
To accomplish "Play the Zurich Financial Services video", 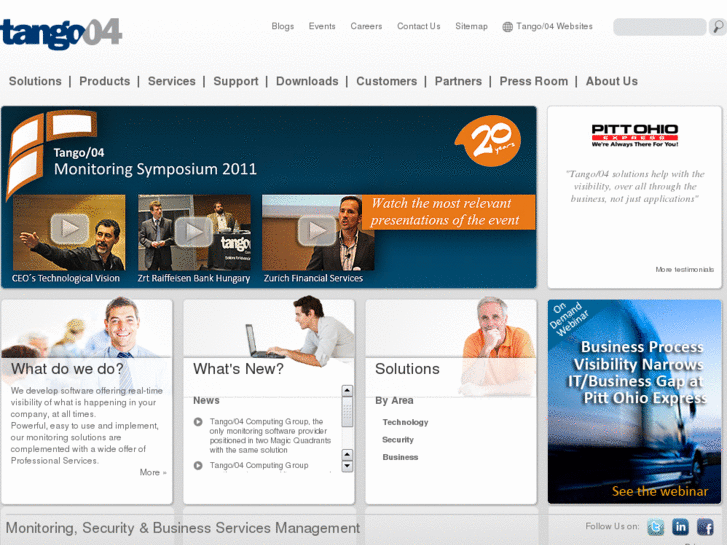I will 317,230.
